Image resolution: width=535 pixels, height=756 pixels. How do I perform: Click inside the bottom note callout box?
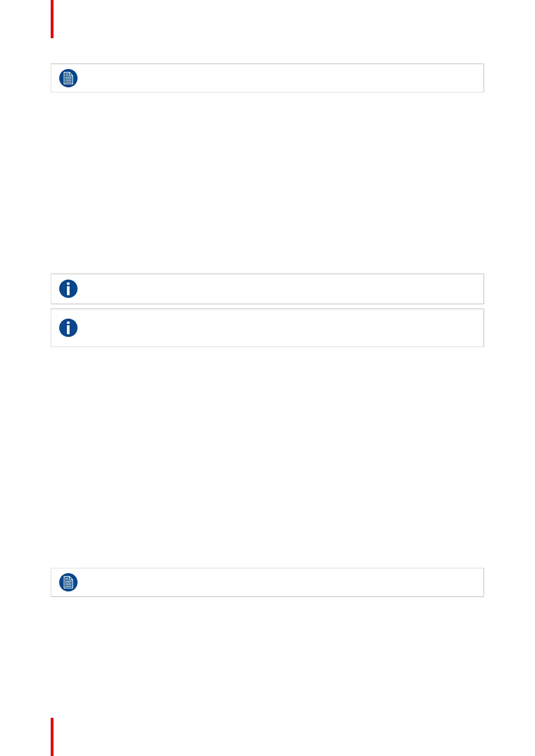(x=279, y=582)
